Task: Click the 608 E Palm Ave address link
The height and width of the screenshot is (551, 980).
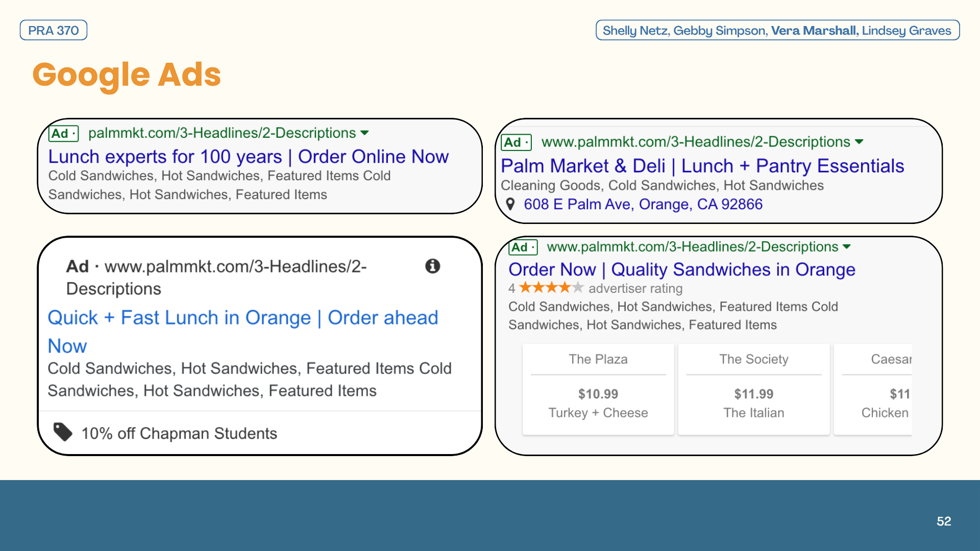Action: click(x=643, y=205)
